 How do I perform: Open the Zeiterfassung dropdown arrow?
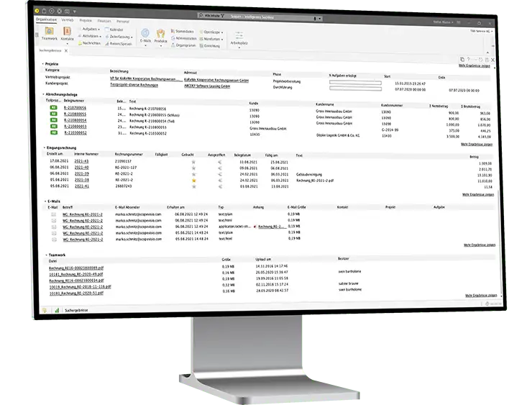(132, 37)
